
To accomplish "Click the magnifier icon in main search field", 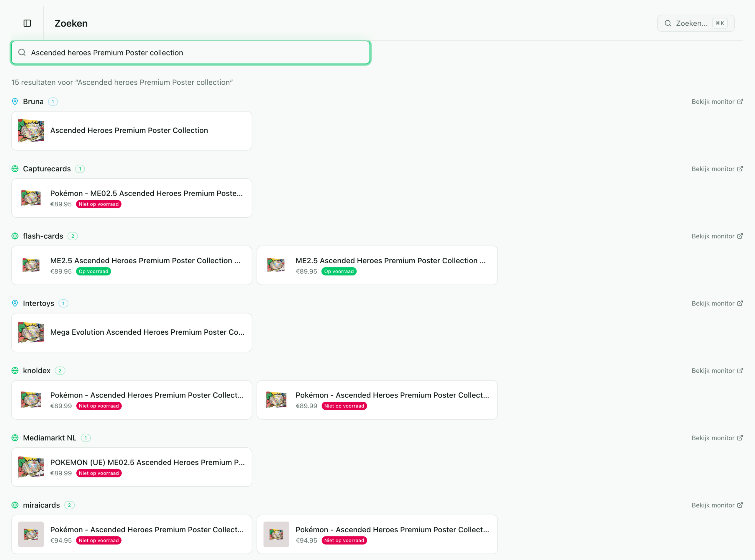I will click(x=22, y=52).
